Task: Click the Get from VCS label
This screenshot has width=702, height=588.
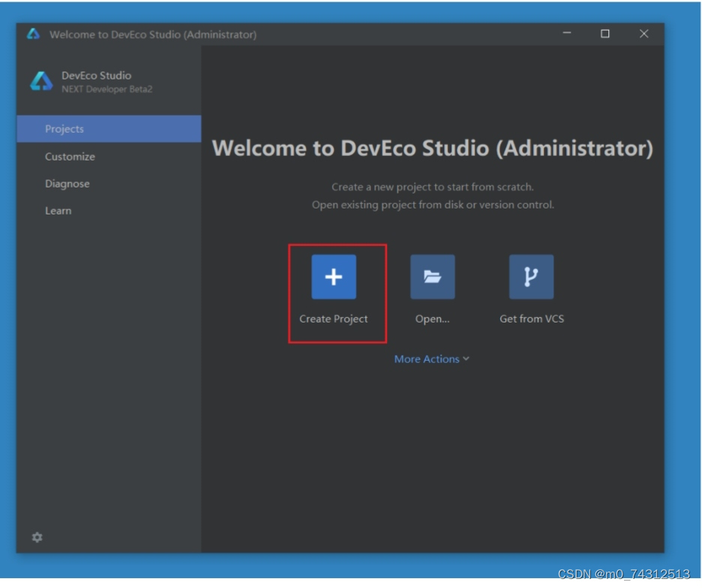Action: pos(532,319)
